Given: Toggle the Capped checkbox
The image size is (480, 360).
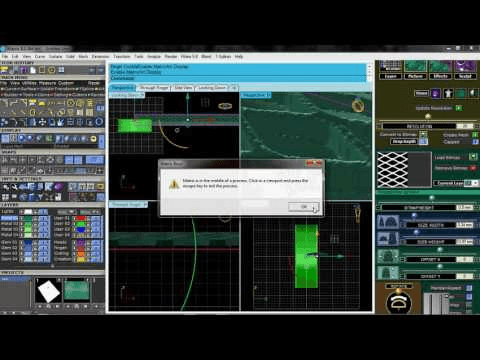Looking at the screenshot, I should 475,142.
